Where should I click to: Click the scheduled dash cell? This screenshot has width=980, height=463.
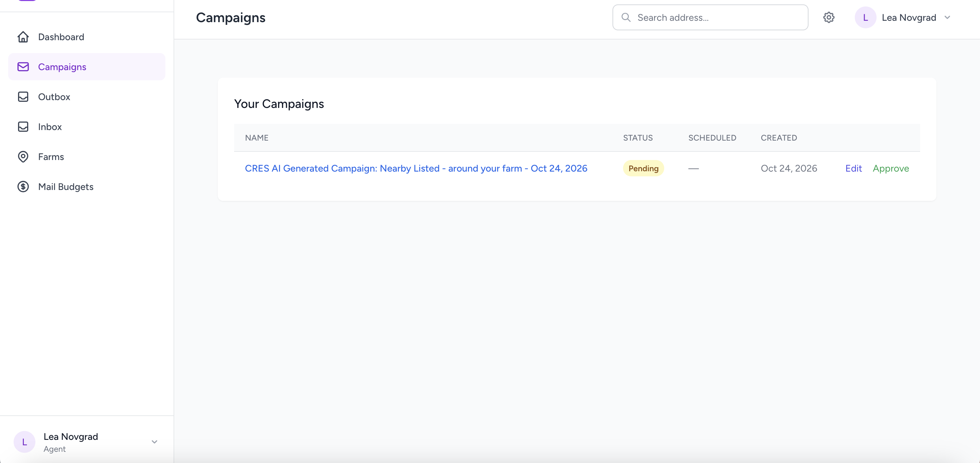tap(693, 168)
